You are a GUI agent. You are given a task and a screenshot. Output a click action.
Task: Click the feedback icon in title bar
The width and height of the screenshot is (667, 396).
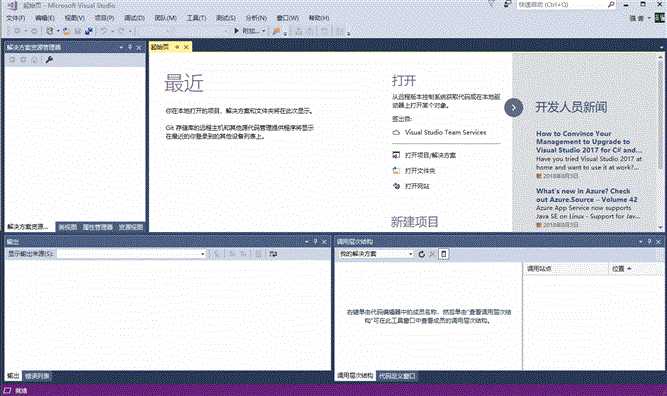507,5
